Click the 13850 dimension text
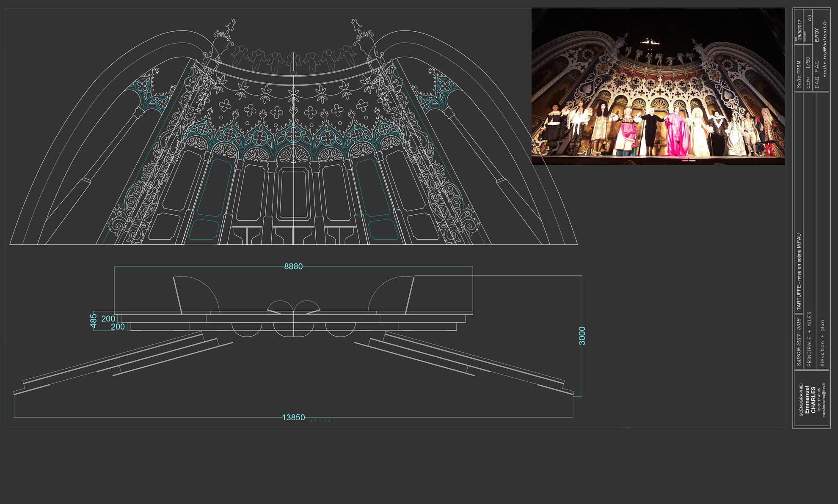 pyautogui.click(x=293, y=417)
